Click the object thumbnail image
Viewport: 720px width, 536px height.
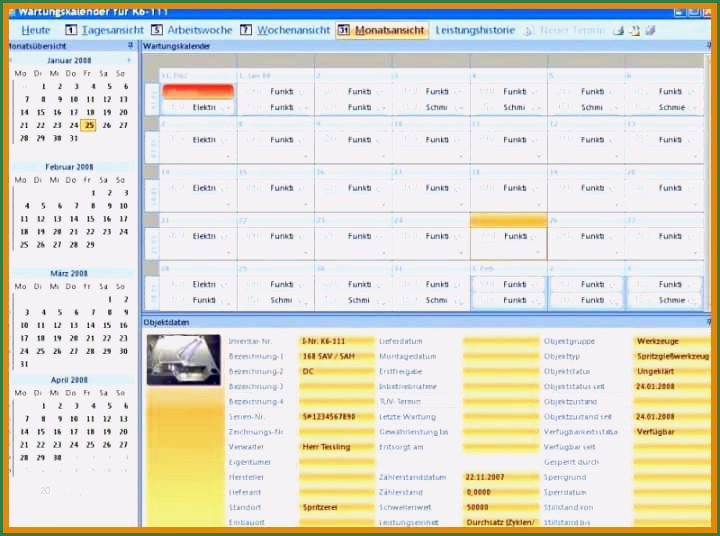(183, 359)
